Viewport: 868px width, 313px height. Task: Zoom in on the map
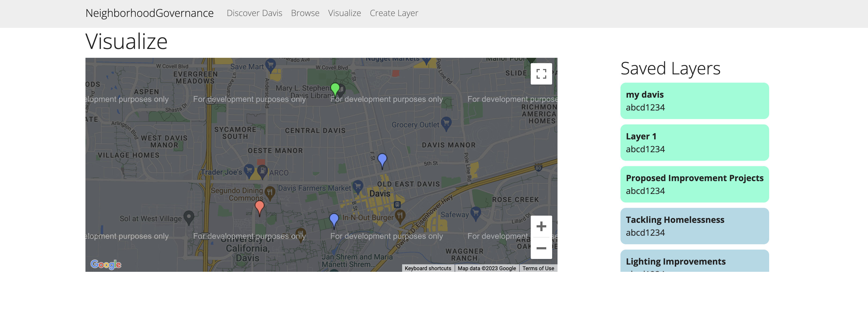pos(541,226)
